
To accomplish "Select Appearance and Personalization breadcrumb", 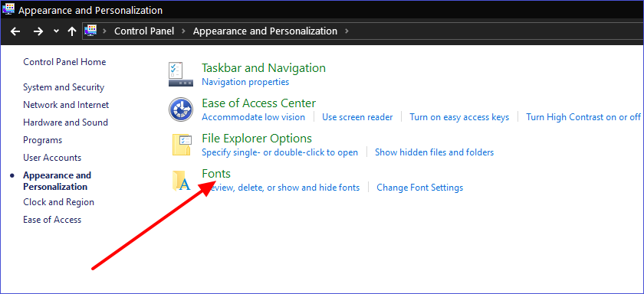I will click(265, 31).
